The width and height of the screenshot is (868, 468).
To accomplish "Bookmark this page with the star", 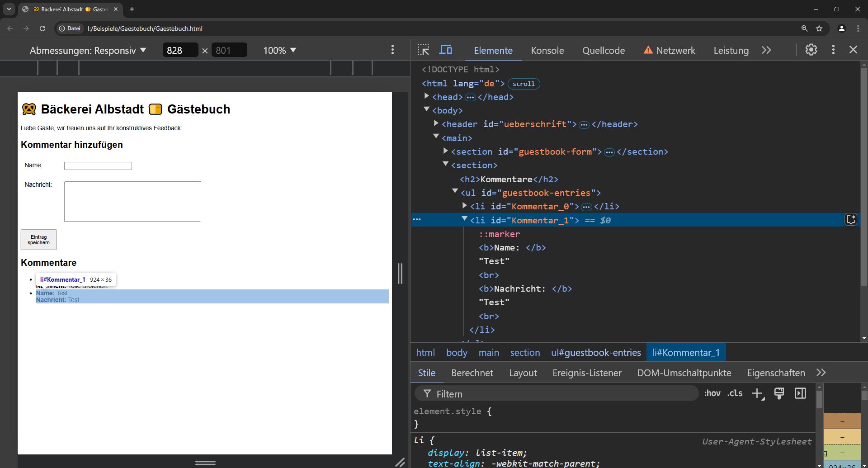I will pos(819,28).
